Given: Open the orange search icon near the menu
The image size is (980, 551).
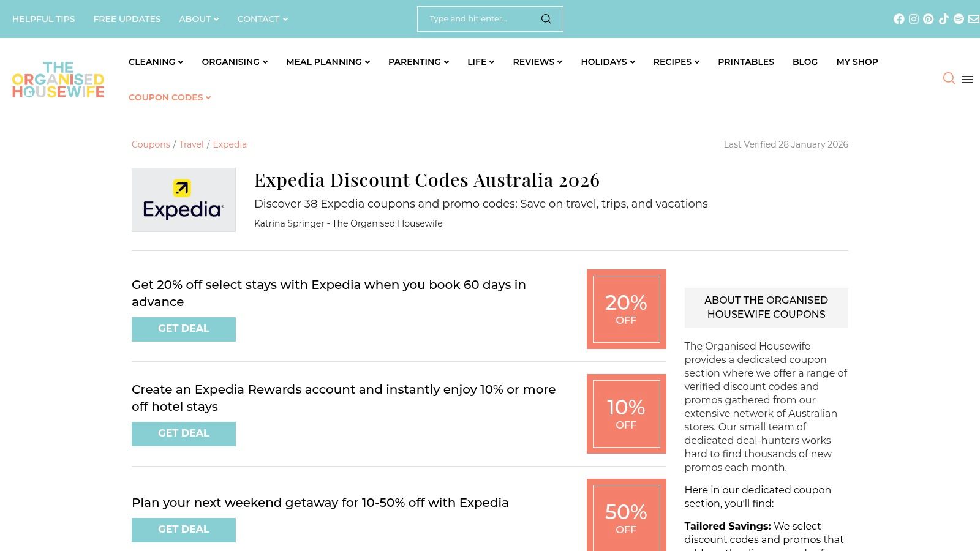Looking at the screenshot, I should (x=949, y=80).
